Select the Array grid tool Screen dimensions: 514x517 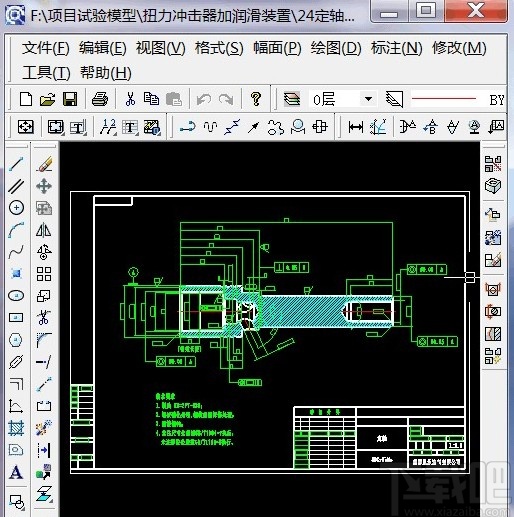pos(44,274)
